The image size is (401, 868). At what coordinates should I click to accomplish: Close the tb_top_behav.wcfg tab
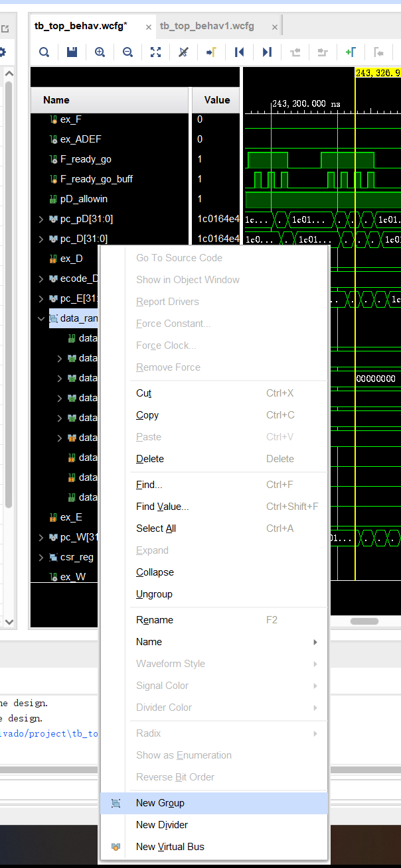click(x=148, y=27)
